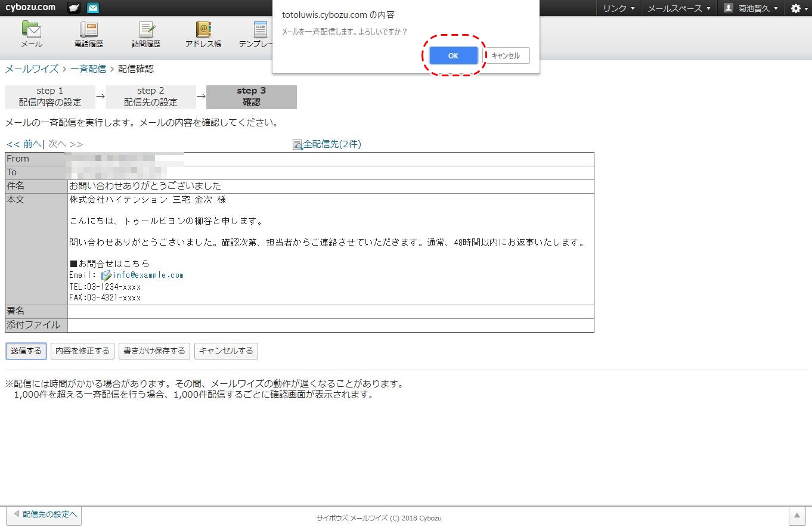Open the blue envelope Mailwise header icon

coord(93,8)
